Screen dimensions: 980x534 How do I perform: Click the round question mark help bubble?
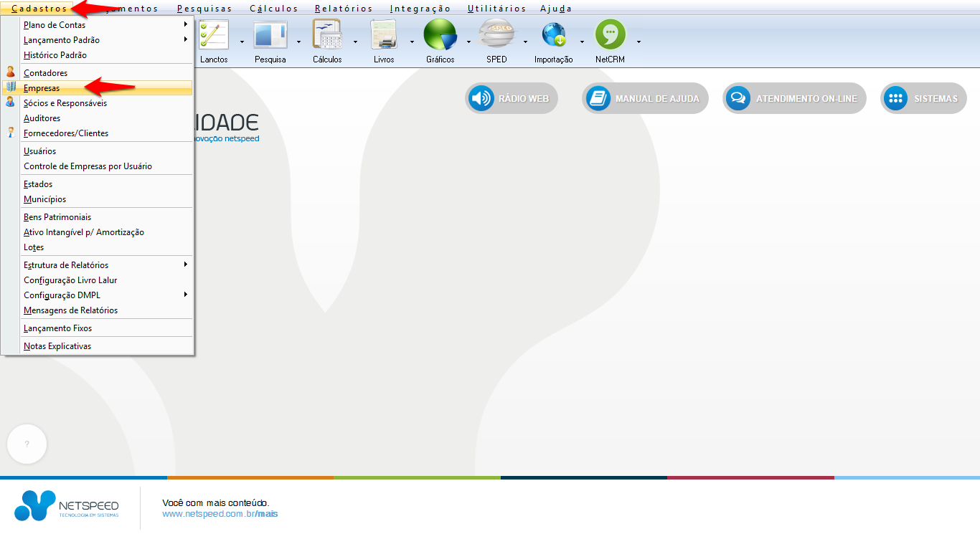(x=27, y=444)
